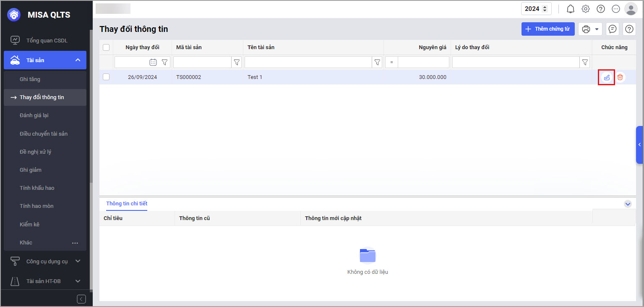Focus the Mã tài sản filter field
Screen dimensions: 644x307
click(202, 62)
